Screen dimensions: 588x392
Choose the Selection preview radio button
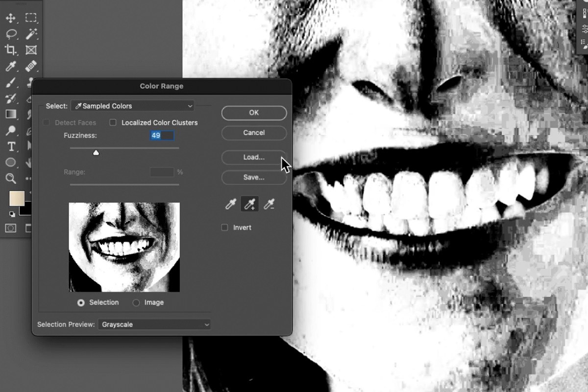pyautogui.click(x=81, y=303)
